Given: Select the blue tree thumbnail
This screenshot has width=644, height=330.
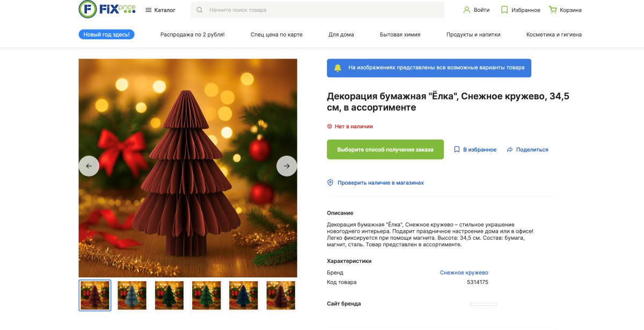Looking at the screenshot, I should [244, 295].
